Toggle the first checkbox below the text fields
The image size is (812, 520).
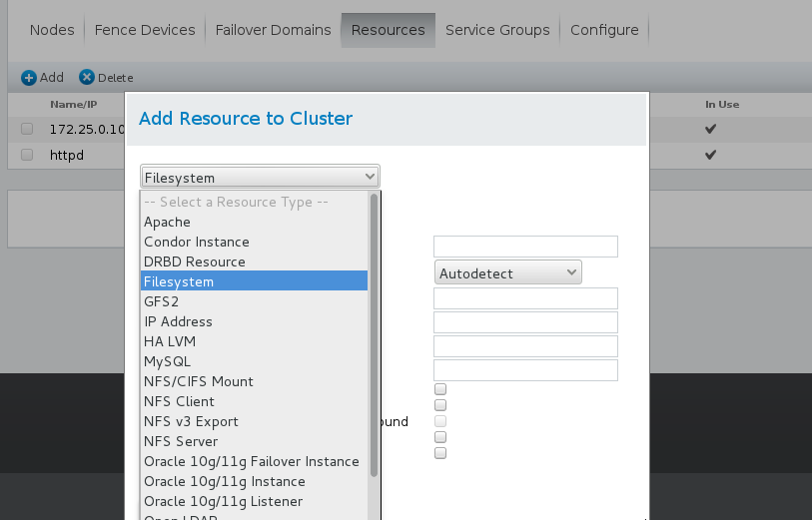click(x=440, y=389)
